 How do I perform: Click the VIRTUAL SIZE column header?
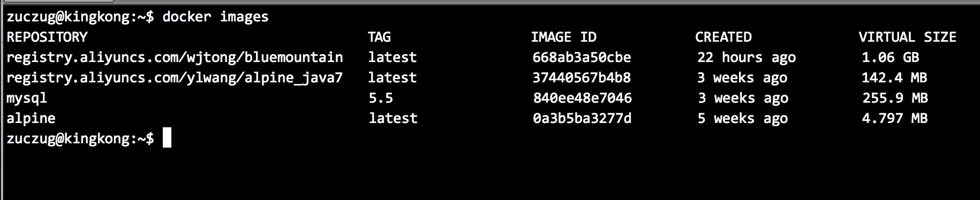tap(908, 37)
